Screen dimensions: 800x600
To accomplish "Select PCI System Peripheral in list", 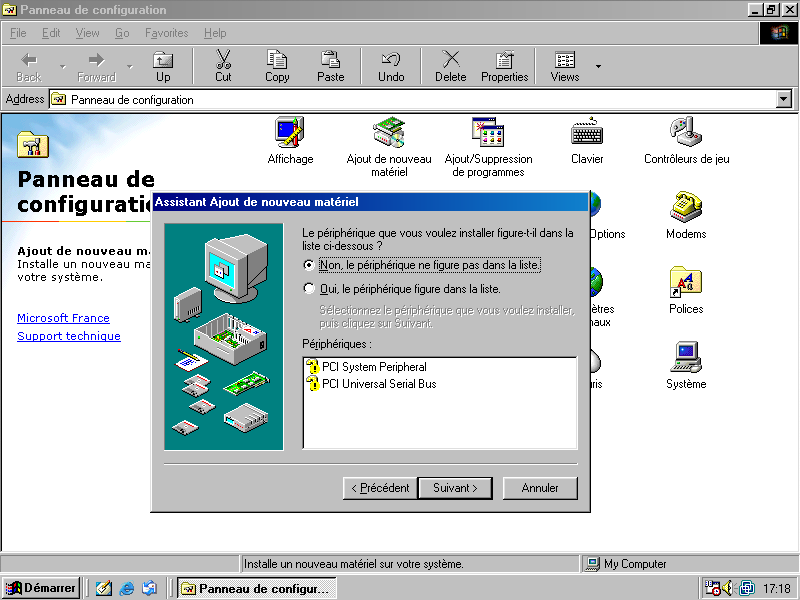I will 366,367.
